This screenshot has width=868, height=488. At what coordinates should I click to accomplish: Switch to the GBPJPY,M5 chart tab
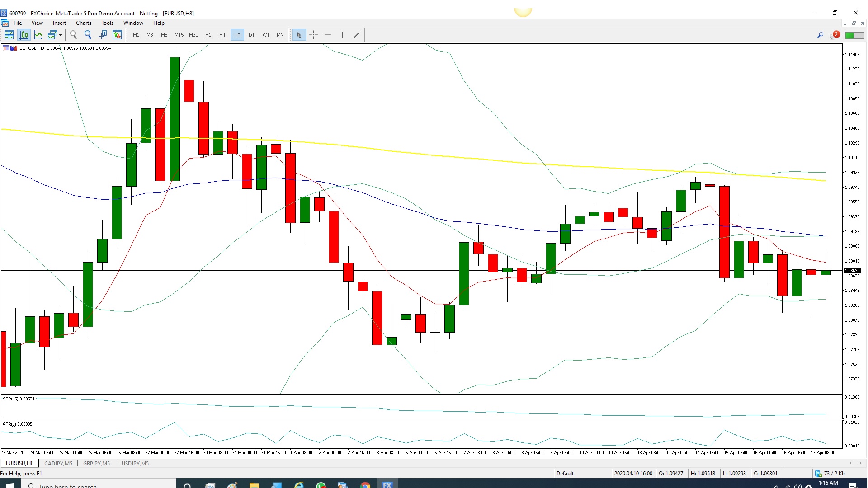pos(97,463)
